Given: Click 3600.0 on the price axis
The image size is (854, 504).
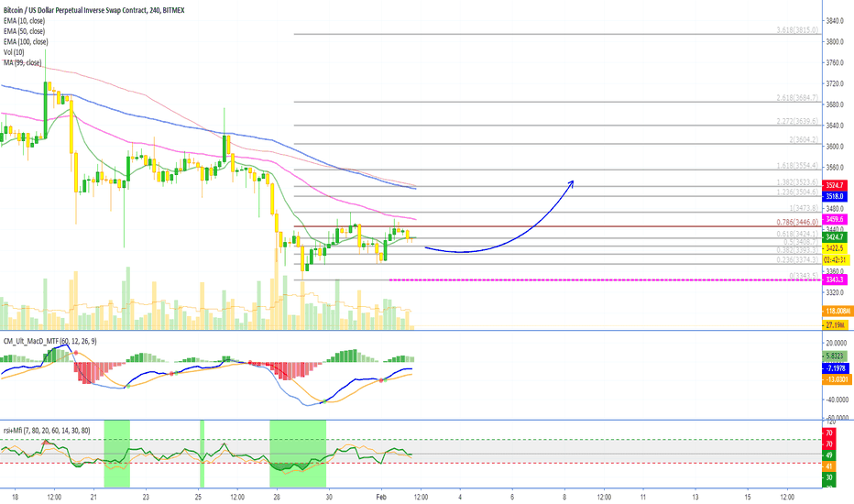Looking at the screenshot, I should point(835,147).
